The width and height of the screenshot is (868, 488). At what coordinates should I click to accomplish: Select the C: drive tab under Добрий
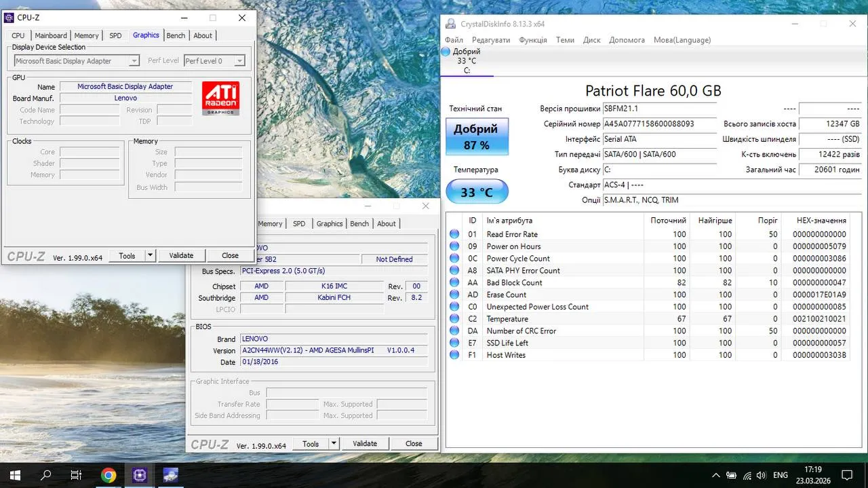(467, 71)
